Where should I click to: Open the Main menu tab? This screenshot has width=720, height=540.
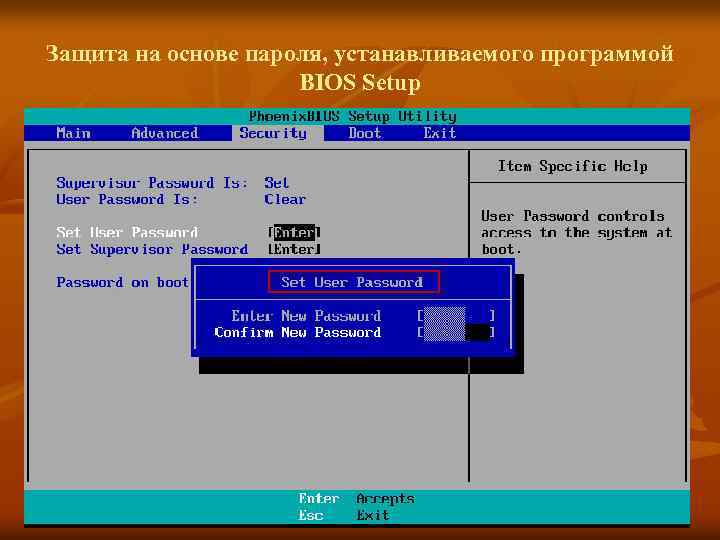(73, 133)
